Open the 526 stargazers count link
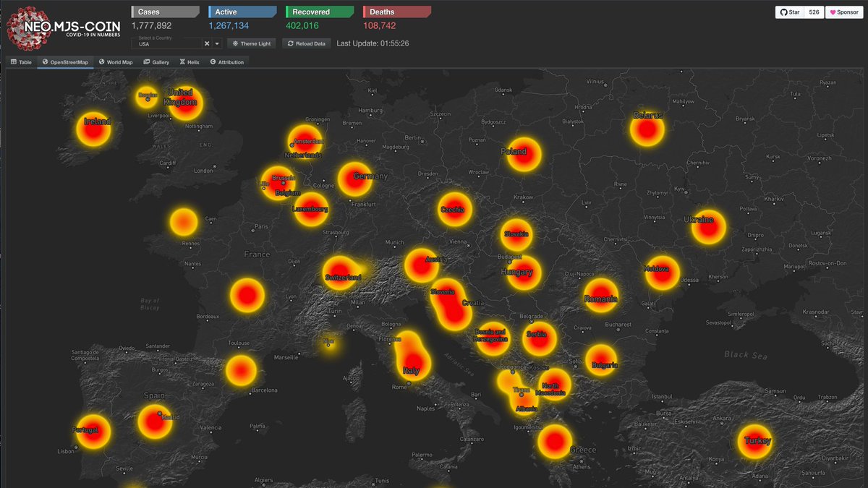This screenshot has width=868, height=488. point(814,12)
